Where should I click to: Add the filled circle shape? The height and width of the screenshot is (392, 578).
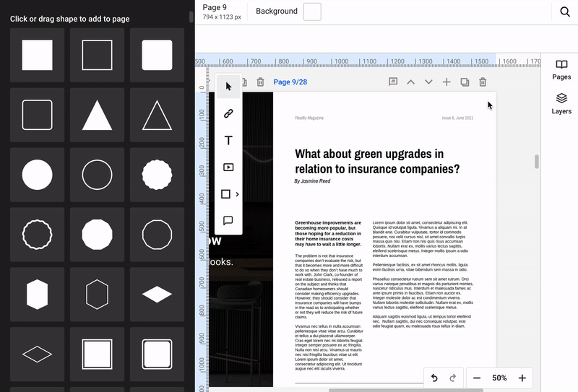(38, 175)
